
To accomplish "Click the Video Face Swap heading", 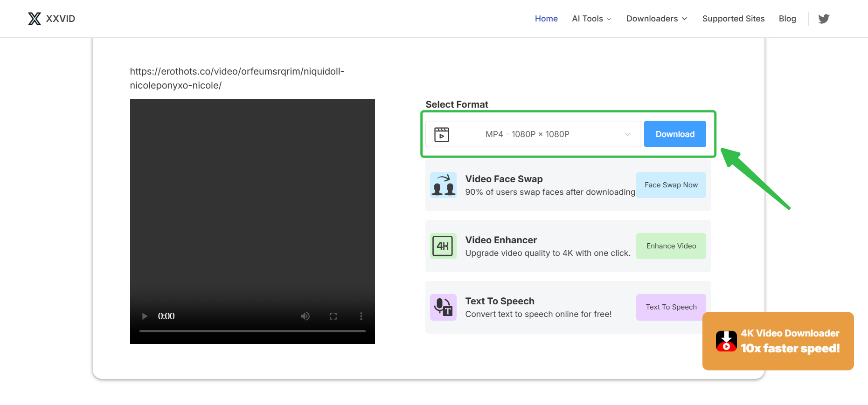I will (x=504, y=179).
